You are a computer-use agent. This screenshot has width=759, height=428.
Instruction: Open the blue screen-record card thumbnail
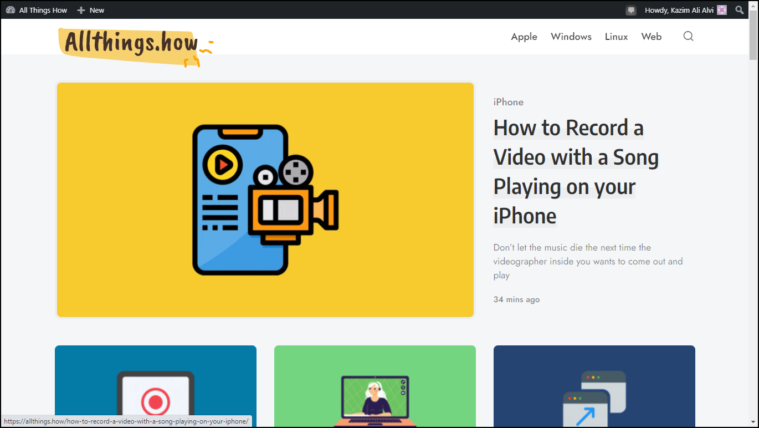tap(155, 386)
